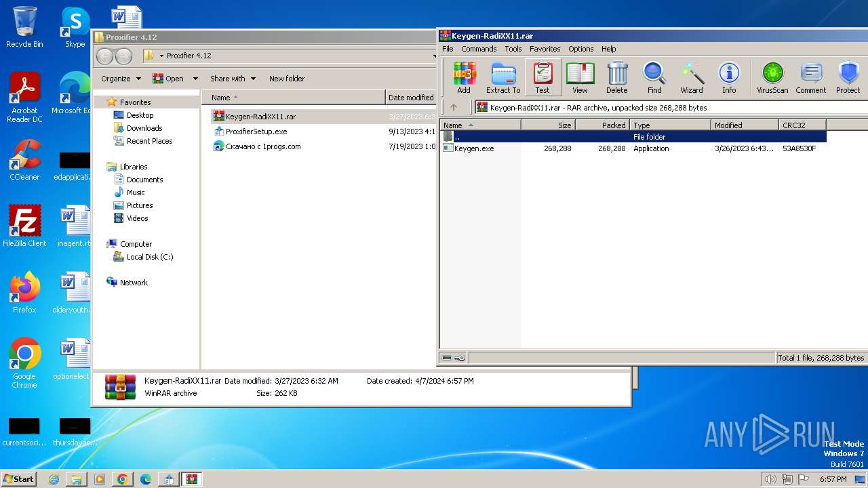Open the Comment tool in WinRAR
The height and width of the screenshot is (488, 868).
pyautogui.click(x=811, y=77)
